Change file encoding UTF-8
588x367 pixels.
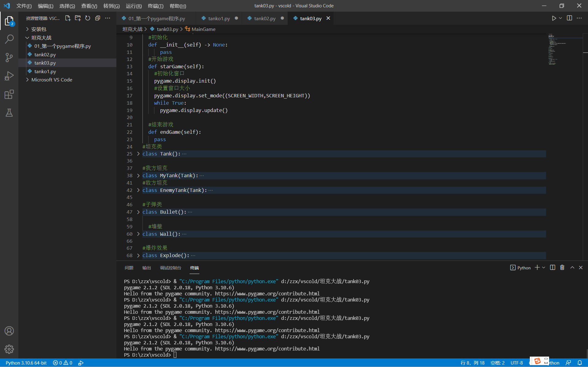pos(517,363)
